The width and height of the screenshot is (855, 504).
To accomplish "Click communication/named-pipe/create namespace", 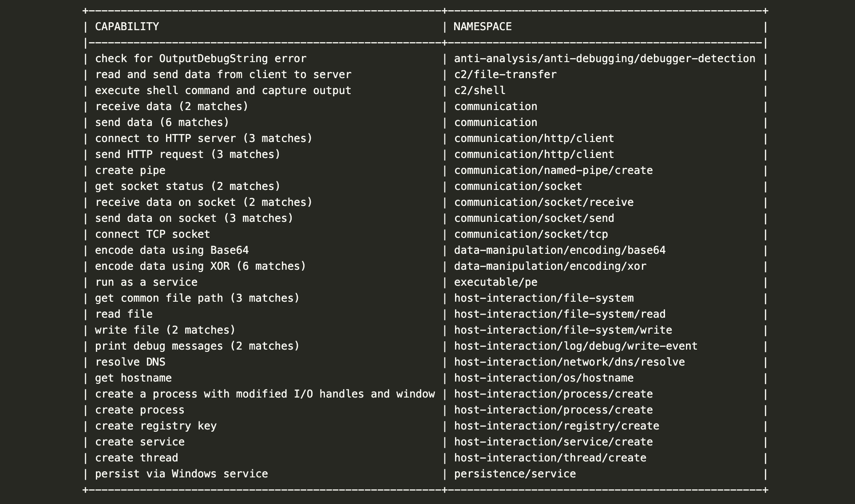I will [553, 170].
